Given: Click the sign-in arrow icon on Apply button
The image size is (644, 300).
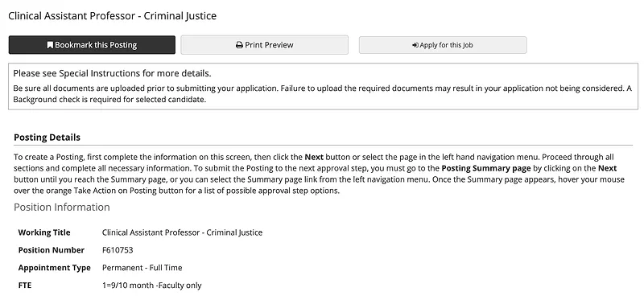Looking at the screenshot, I should (x=415, y=45).
